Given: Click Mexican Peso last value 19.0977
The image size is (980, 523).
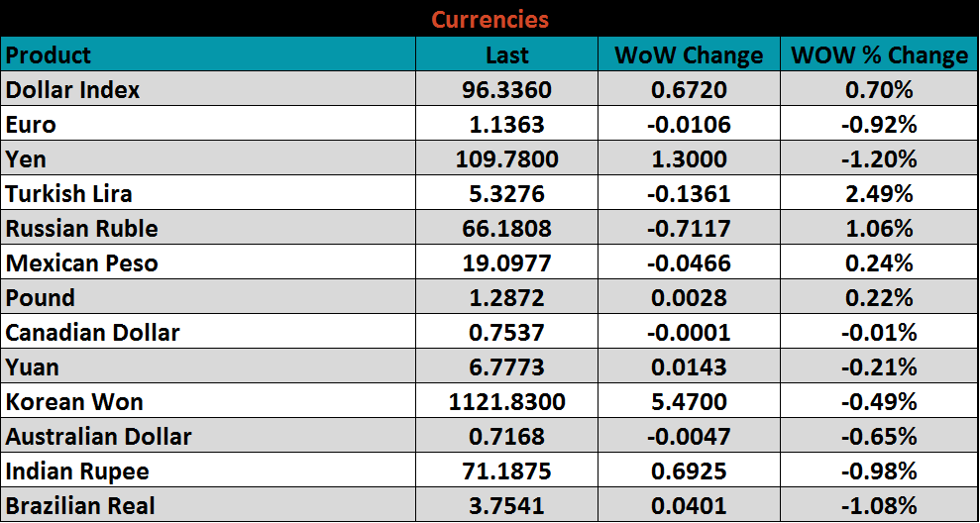Looking at the screenshot, I should 506,263.
